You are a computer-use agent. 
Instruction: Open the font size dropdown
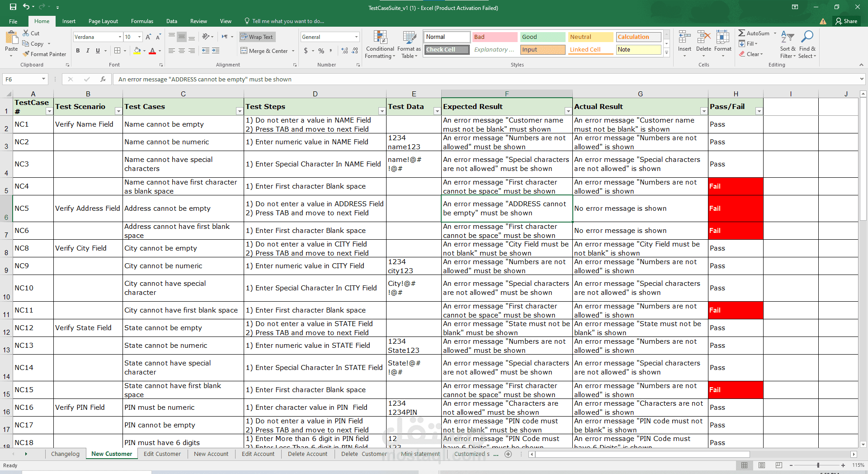coord(139,37)
